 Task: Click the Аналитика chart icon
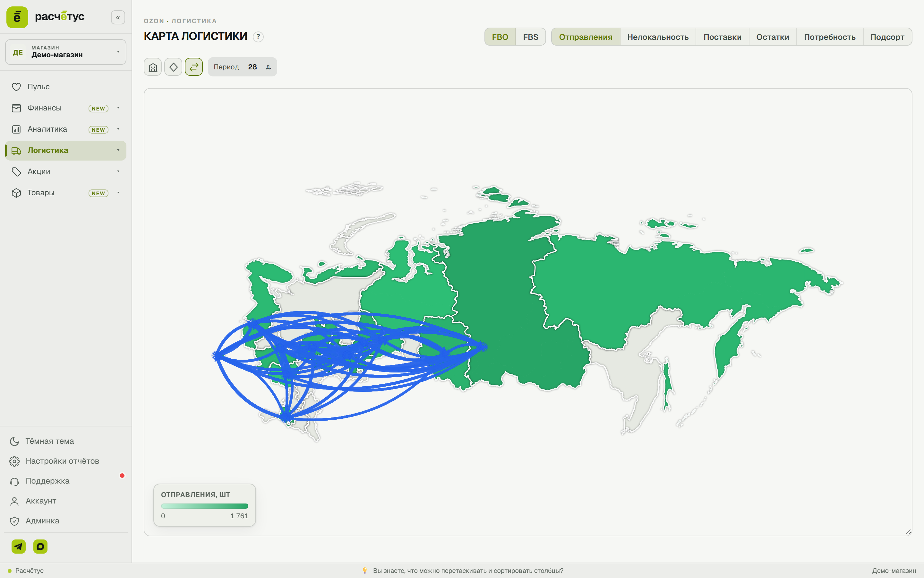click(x=16, y=129)
